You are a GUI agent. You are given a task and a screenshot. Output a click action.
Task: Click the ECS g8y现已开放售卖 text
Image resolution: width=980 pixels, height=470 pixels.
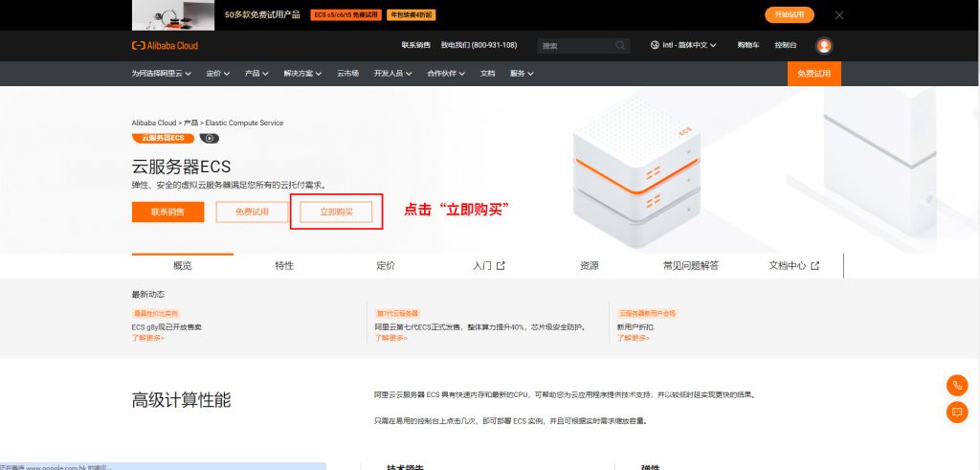click(x=167, y=326)
